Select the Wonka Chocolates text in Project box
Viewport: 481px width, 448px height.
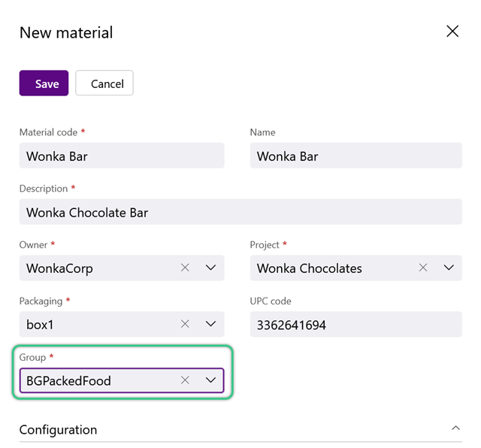pos(309,268)
